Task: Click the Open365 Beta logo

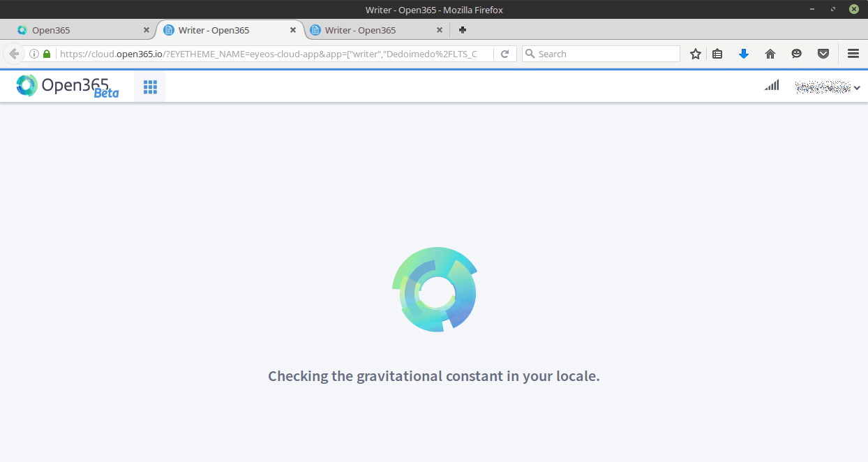Action: (x=67, y=86)
